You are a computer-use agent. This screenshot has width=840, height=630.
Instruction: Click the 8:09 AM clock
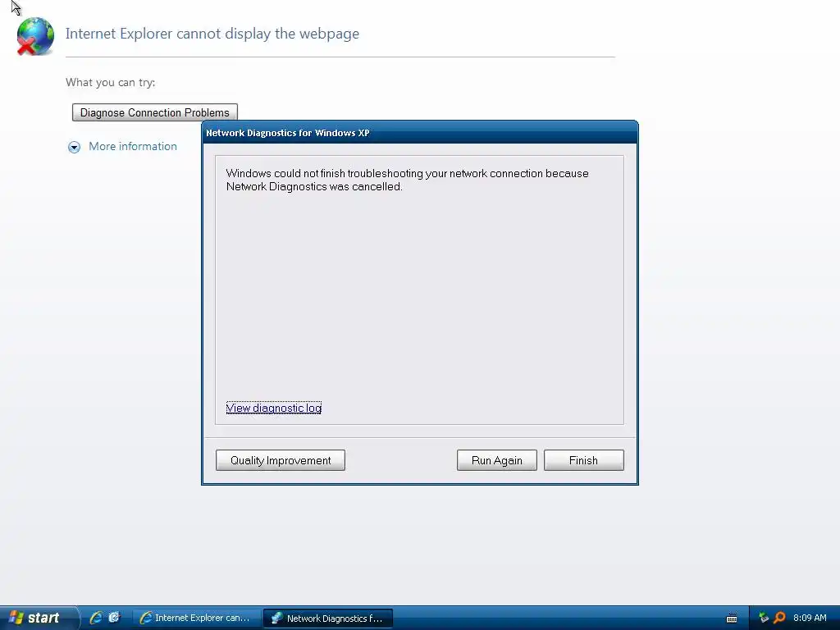tap(810, 618)
